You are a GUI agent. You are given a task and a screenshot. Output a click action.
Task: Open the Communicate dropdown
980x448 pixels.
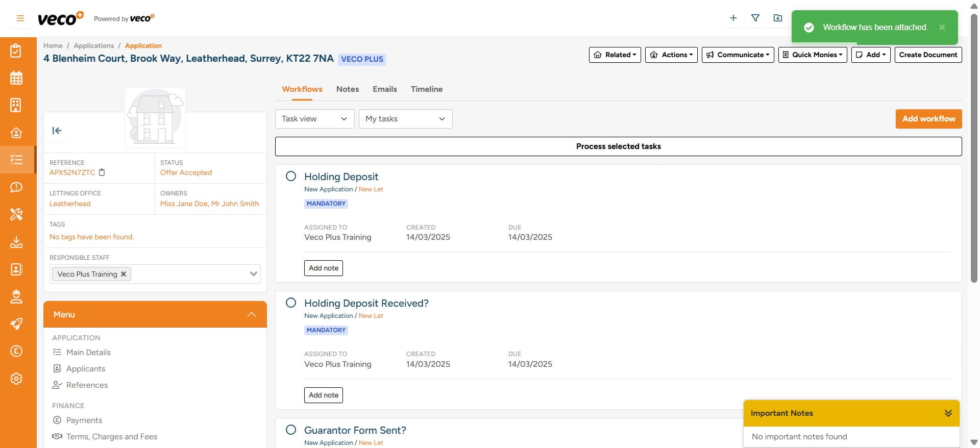738,55
